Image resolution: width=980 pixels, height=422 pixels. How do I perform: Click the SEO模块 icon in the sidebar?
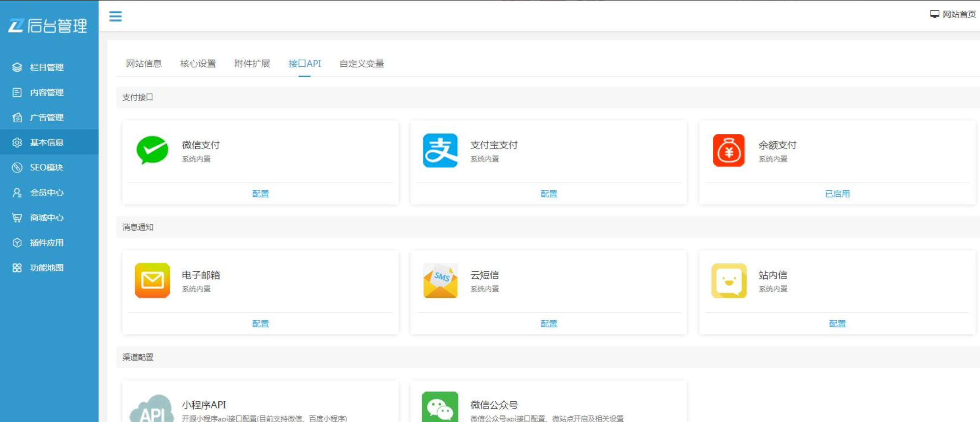[x=17, y=167]
